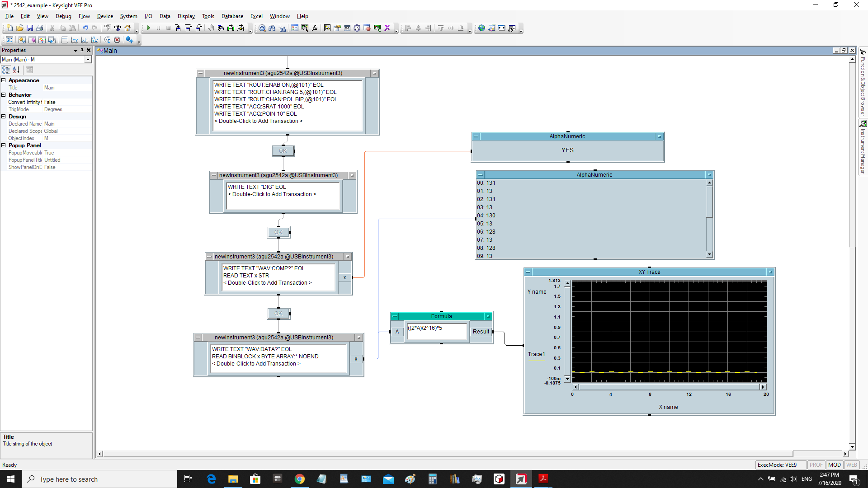The image size is (868, 488).
Task: Click the Formula expression input field
Action: coord(436,331)
